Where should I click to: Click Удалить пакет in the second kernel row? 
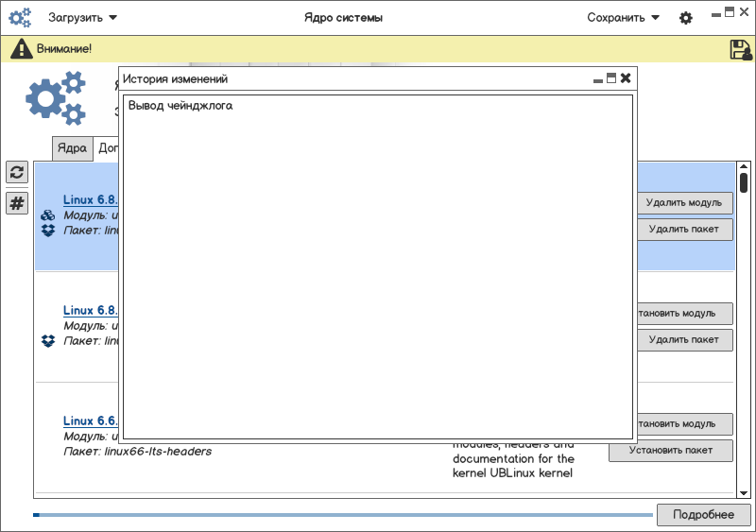pos(685,340)
